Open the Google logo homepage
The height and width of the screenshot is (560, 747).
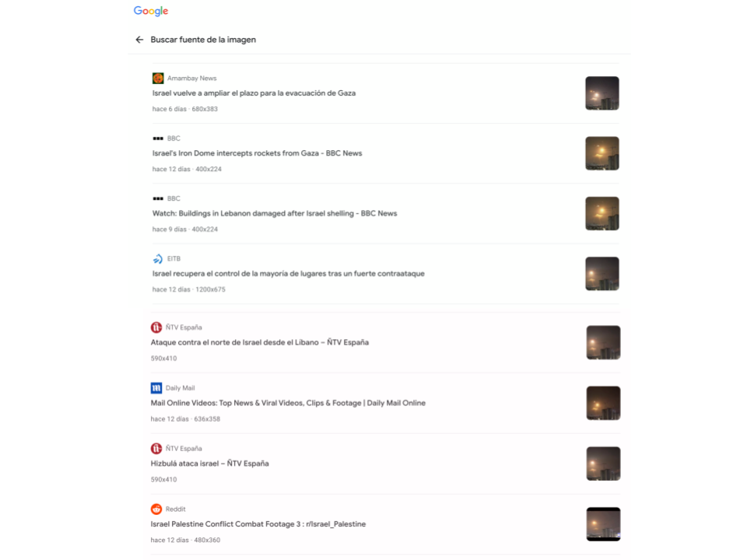click(x=150, y=11)
